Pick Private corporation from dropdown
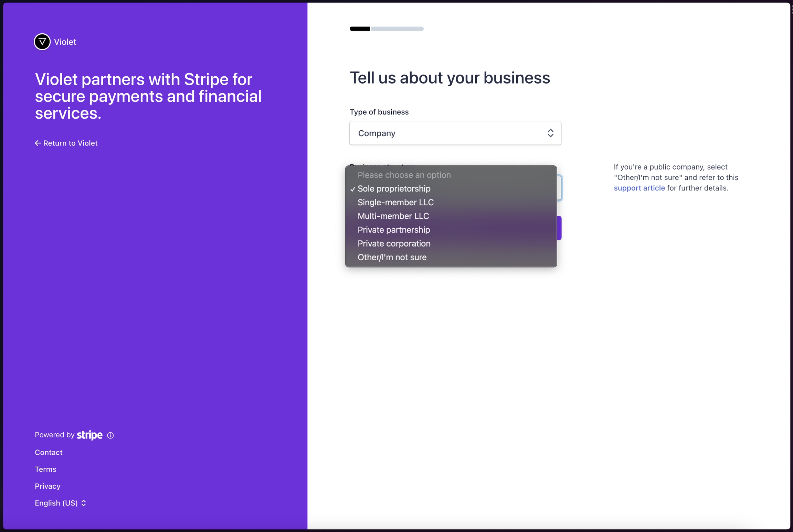This screenshot has width=793, height=532. click(x=394, y=244)
